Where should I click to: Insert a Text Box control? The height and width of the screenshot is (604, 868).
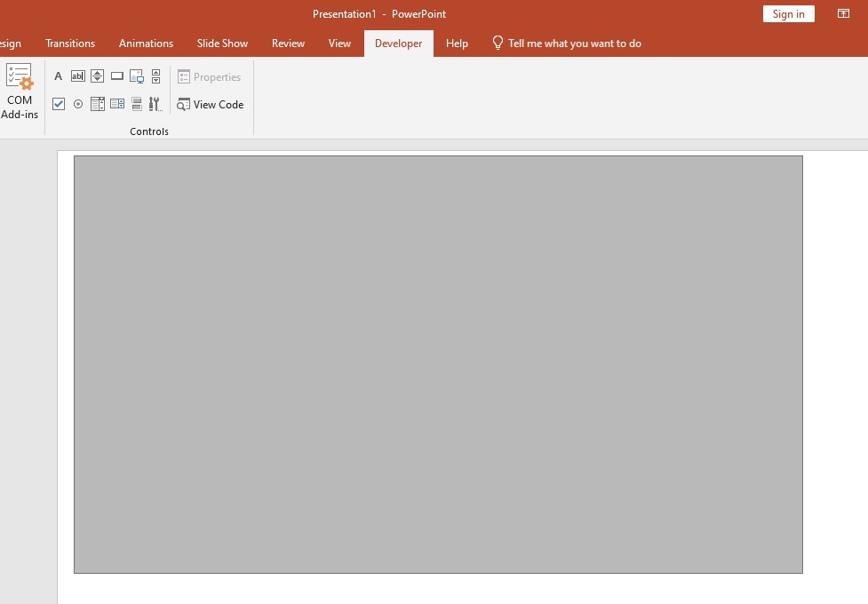[78, 76]
